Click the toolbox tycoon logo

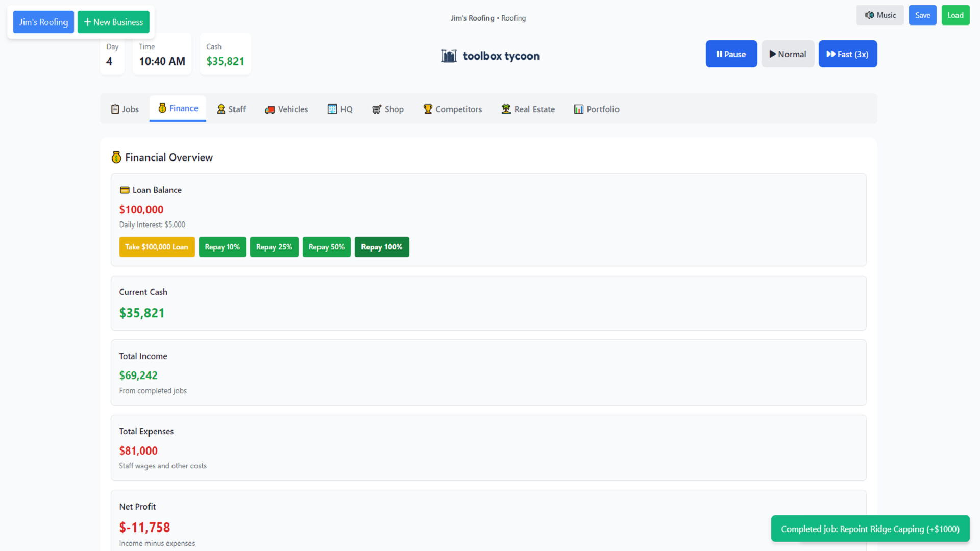point(489,56)
